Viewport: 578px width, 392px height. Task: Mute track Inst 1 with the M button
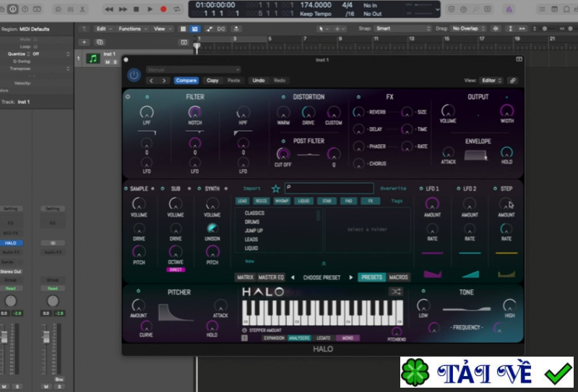click(107, 62)
